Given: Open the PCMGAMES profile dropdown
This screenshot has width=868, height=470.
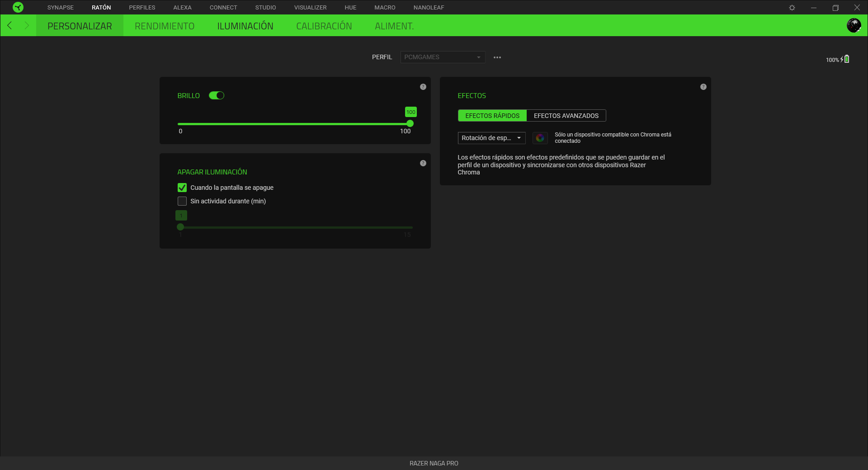Looking at the screenshot, I should click(442, 57).
